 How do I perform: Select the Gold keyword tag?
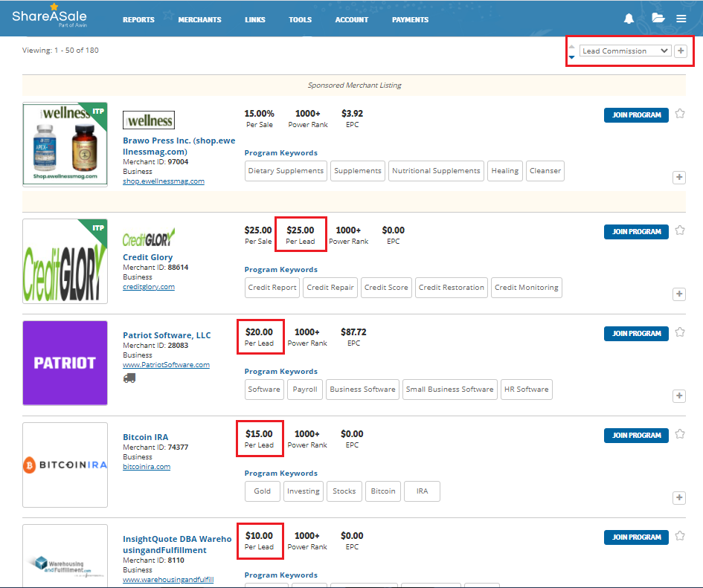point(263,491)
